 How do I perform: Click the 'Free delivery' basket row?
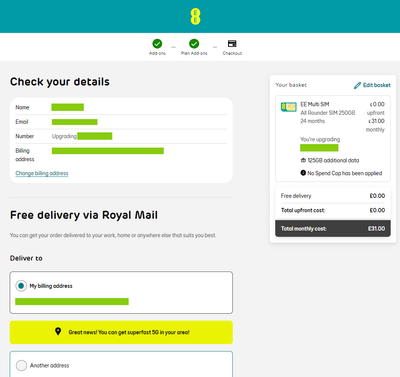(333, 196)
